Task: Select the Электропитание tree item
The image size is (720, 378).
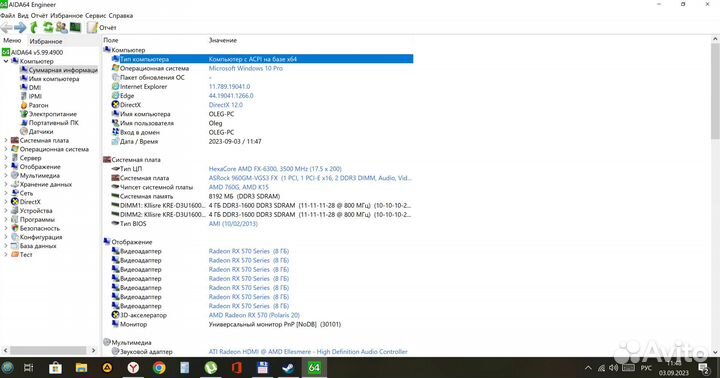Action: click(x=48, y=114)
